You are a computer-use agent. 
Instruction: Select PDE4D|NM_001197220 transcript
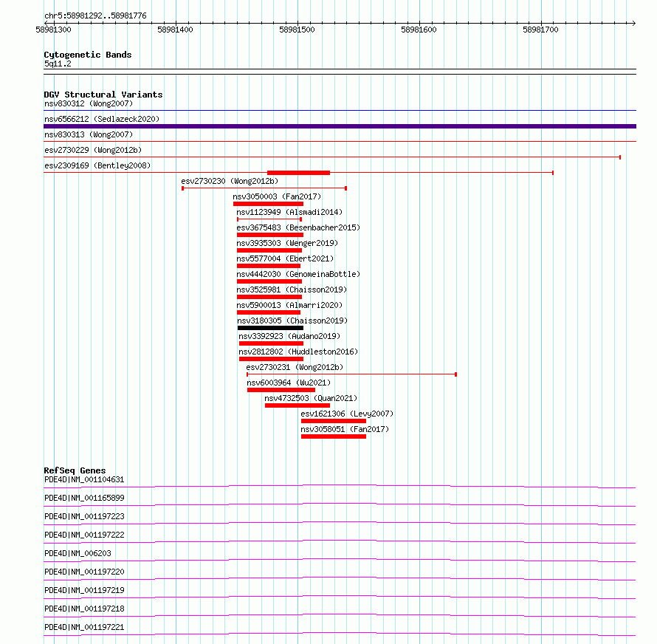(x=84, y=572)
